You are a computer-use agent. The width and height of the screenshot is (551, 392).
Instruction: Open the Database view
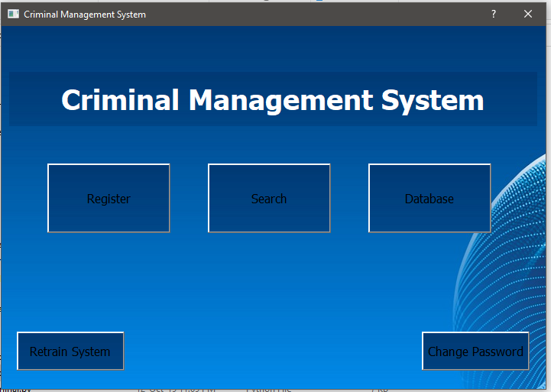(x=429, y=198)
